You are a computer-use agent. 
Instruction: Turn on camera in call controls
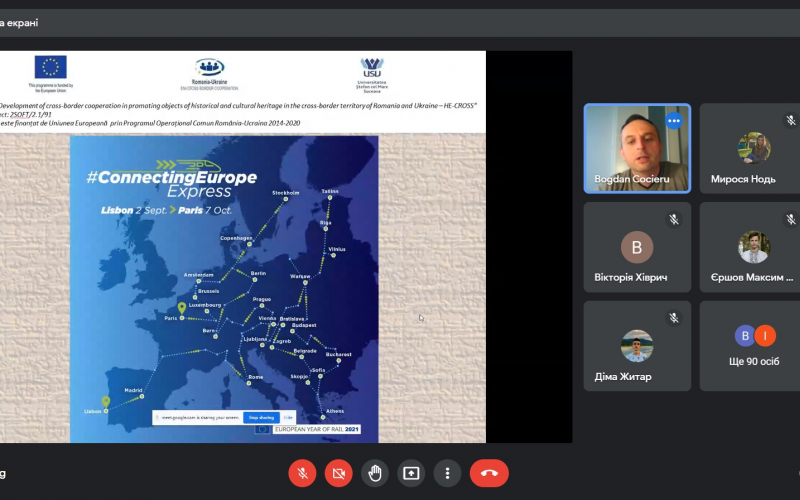tap(338, 473)
